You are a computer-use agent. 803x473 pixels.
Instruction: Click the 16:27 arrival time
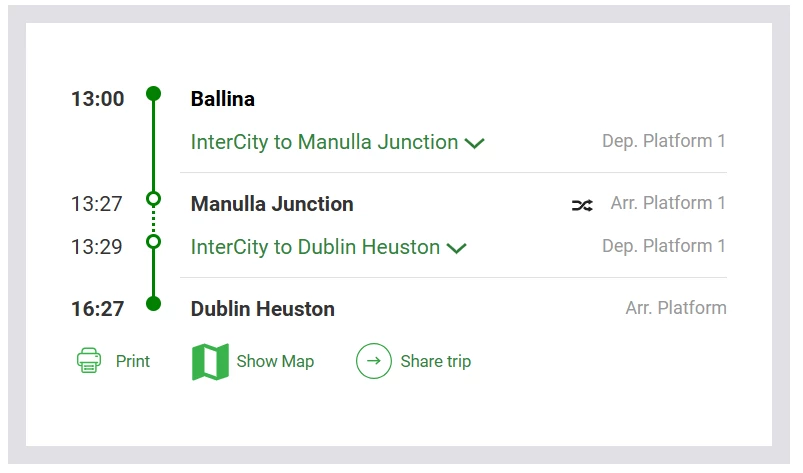click(x=98, y=309)
